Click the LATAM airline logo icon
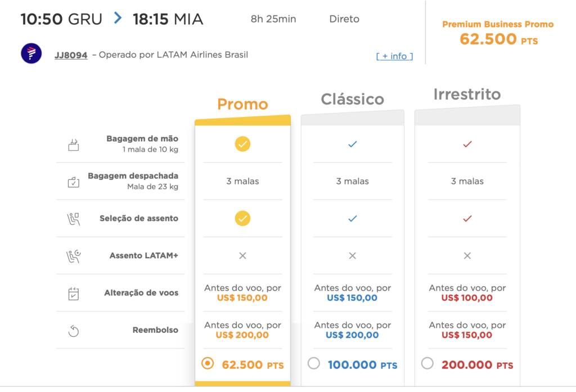This screenshot has height=392, width=576. click(31, 53)
